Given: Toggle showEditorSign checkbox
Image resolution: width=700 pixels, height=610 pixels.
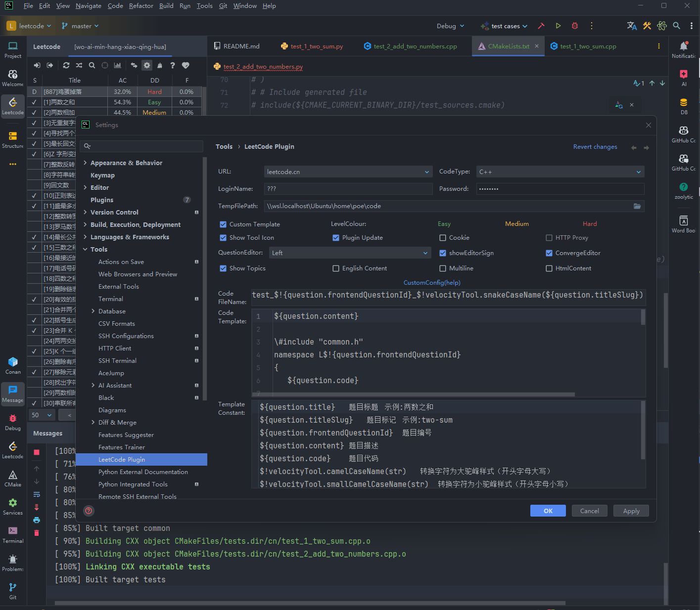Looking at the screenshot, I should pos(443,253).
